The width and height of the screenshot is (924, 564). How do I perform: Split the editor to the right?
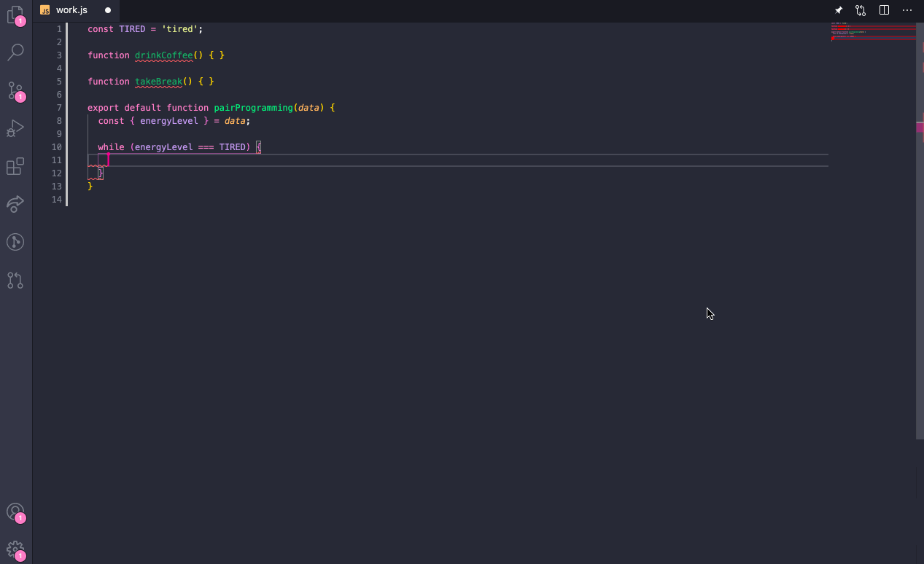tap(884, 10)
